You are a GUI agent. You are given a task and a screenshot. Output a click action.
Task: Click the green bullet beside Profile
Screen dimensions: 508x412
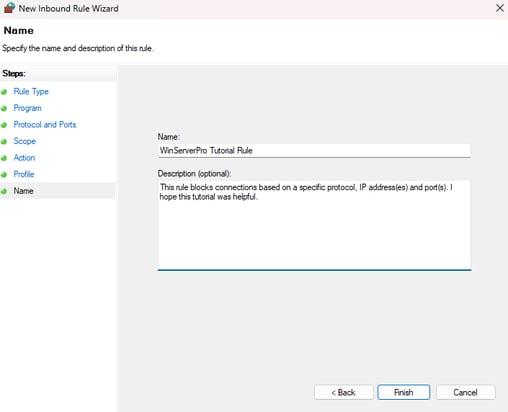point(4,175)
